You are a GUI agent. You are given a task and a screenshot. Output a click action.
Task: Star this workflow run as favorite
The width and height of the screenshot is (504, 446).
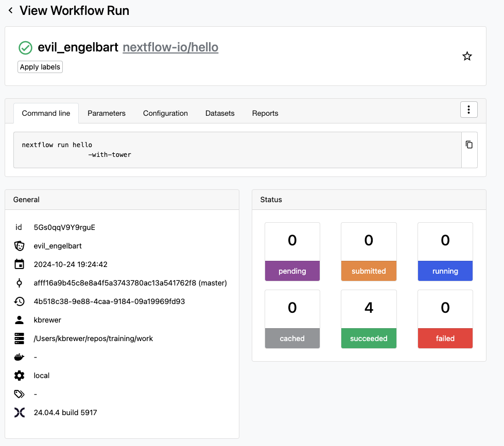[467, 57]
